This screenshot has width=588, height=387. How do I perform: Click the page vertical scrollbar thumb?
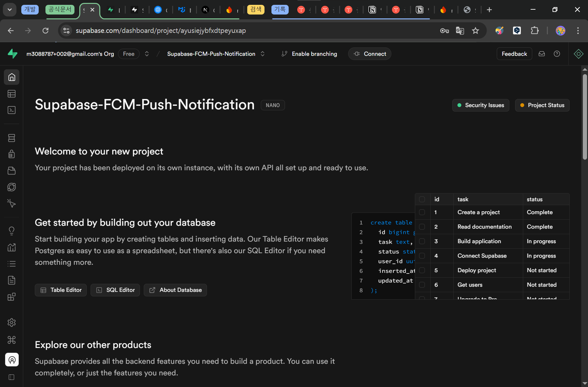(x=585, y=117)
